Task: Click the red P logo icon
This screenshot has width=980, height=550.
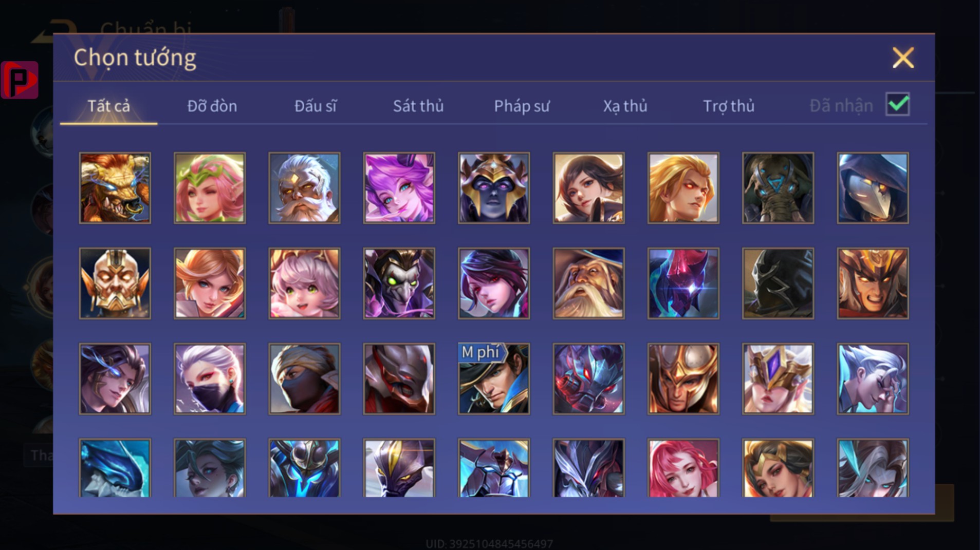Action: coord(20,80)
